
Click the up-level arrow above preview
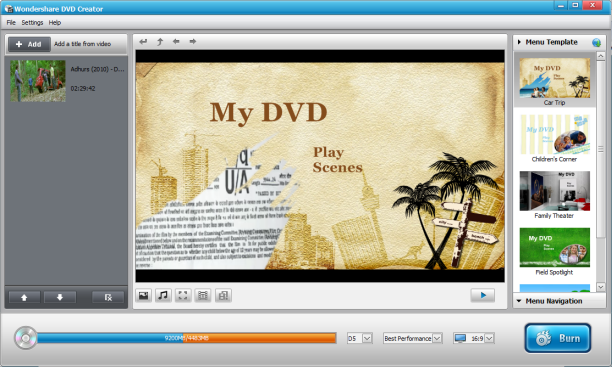click(160, 41)
